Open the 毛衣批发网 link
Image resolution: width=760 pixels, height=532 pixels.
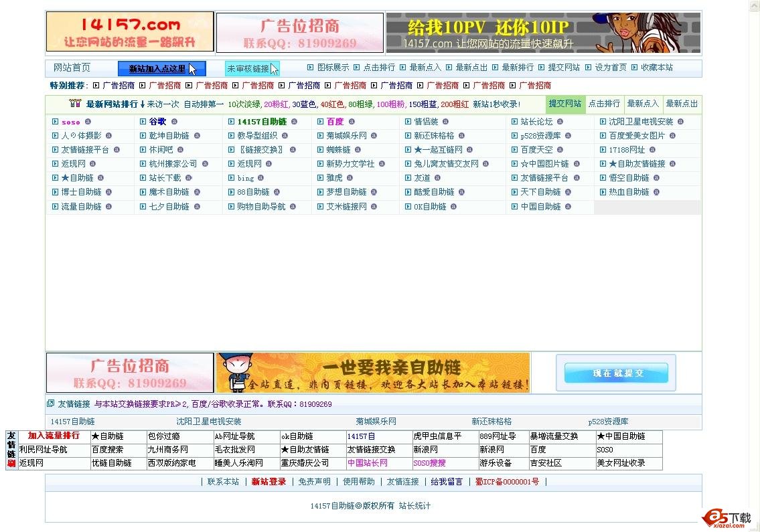click(234, 450)
